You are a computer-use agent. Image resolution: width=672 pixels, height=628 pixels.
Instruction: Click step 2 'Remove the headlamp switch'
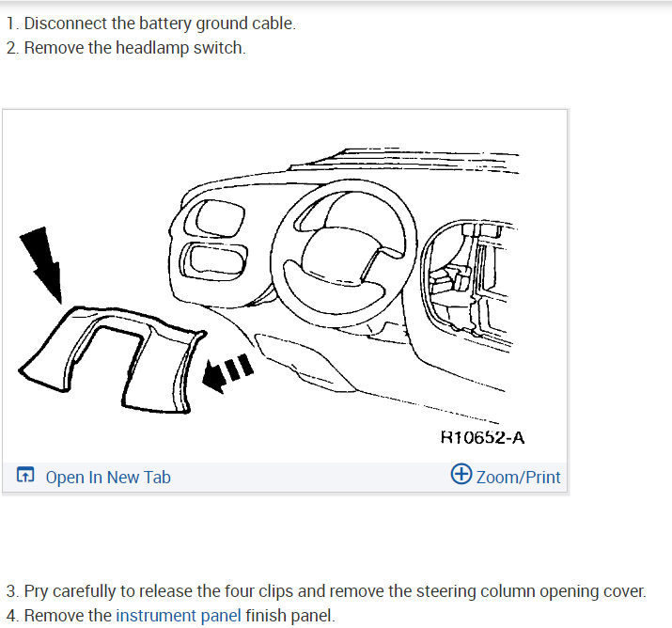click(x=126, y=48)
